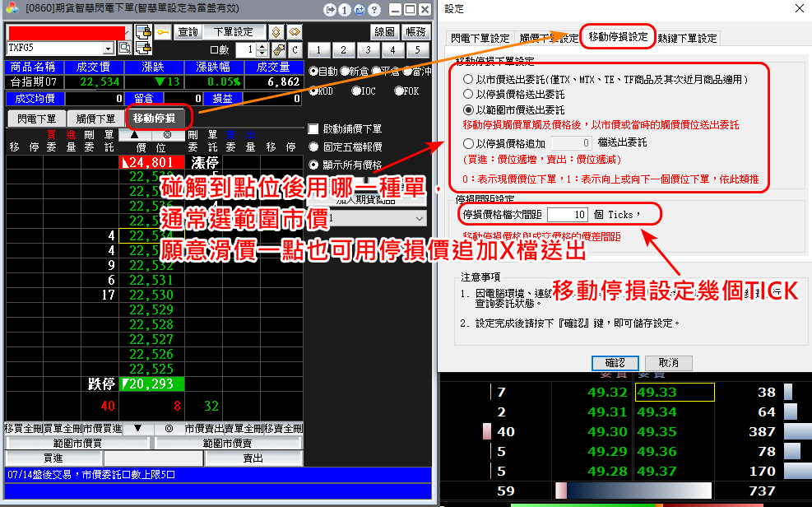Image resolution: width=812 pixels, height=507 pixels.
Task: Click the ◎ center icon above the 價位 column
Action: point(167,135)
